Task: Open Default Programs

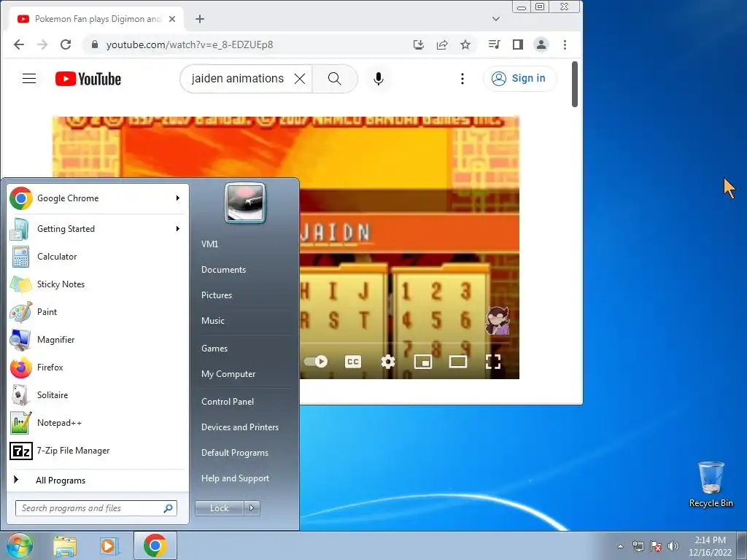Action: pos(234,453)
